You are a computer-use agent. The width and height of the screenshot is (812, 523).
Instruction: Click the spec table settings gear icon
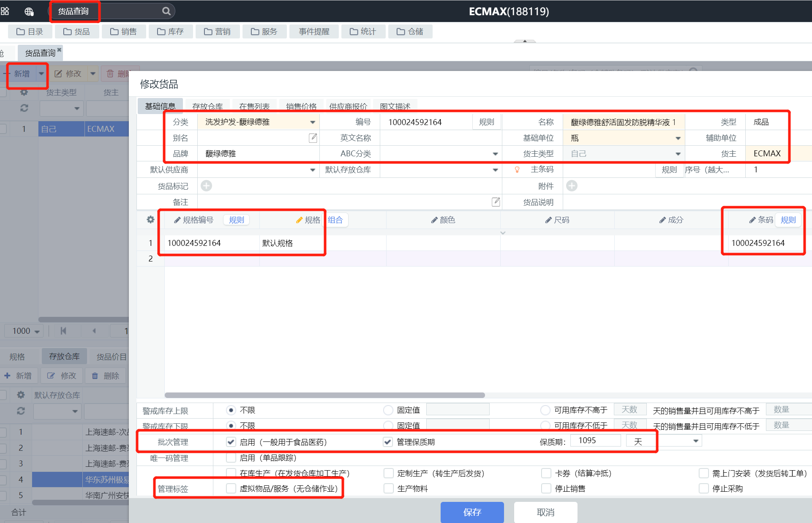(150, 220)
